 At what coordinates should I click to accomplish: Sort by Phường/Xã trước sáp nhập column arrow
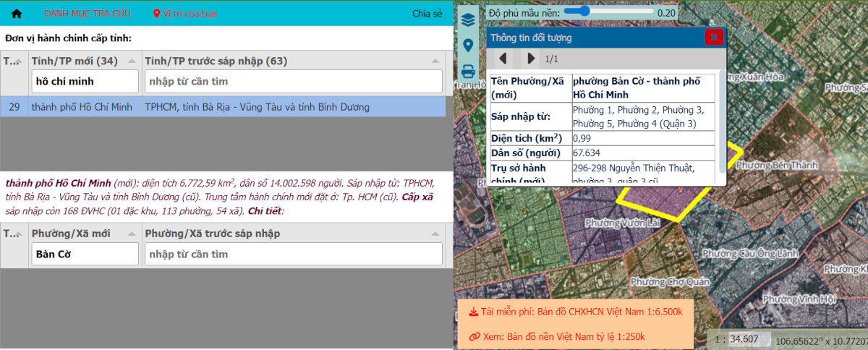point(435,234)
